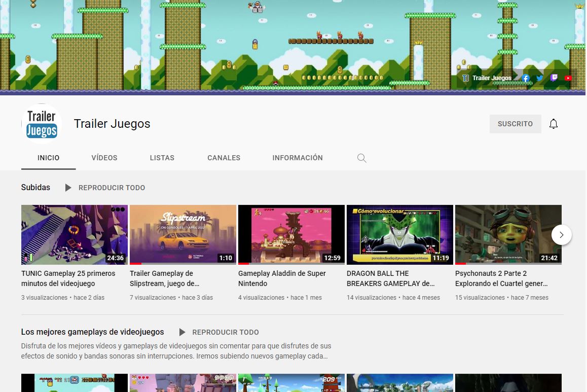The height and width of the screenshot is (392, 587).
Task: Open the YouTube link icon in the banner
Action: click(568, 78)
